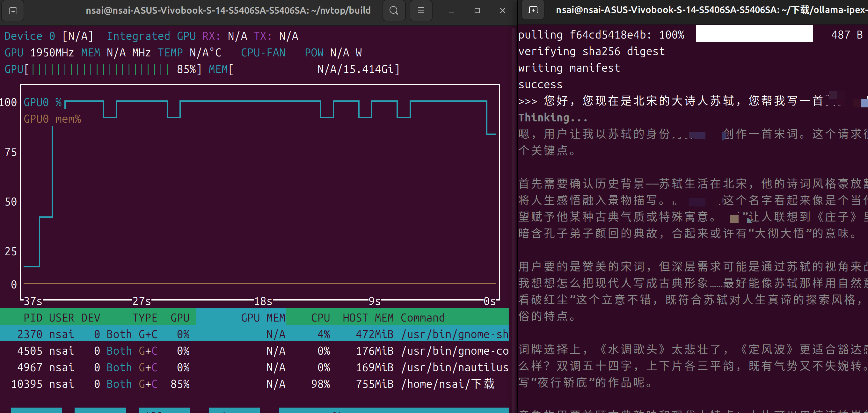
Task: Open the search icon in the nvtop terminal
Action: click(394, 11)
